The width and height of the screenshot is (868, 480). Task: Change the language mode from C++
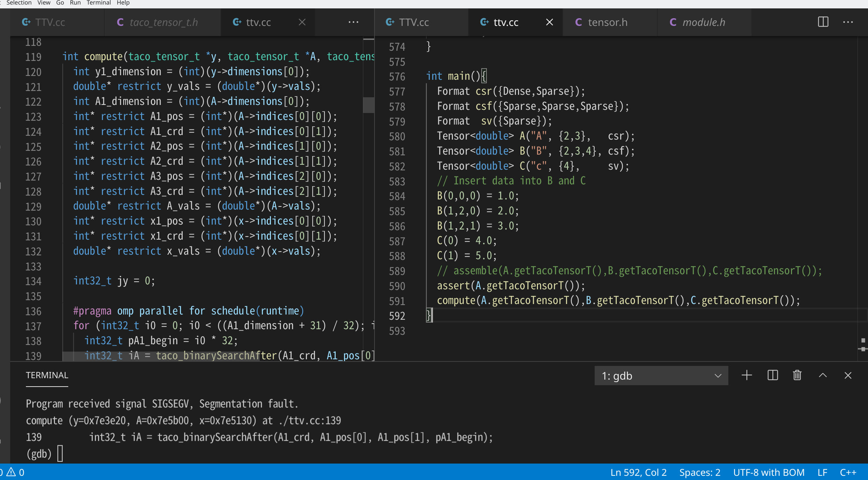click(848, 472)
